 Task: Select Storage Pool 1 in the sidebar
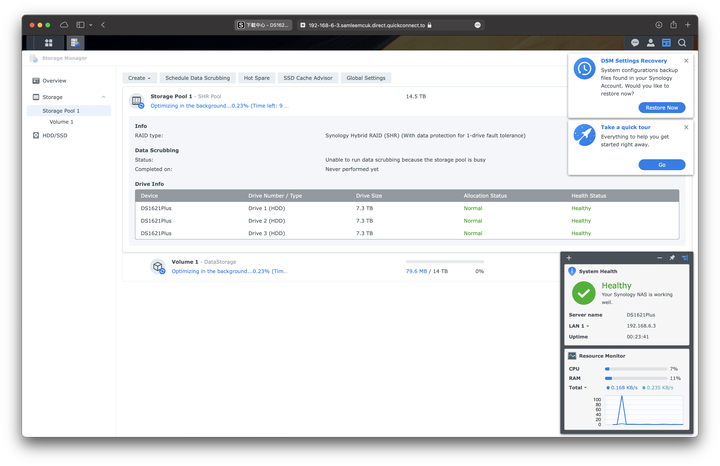pos(69,111)
